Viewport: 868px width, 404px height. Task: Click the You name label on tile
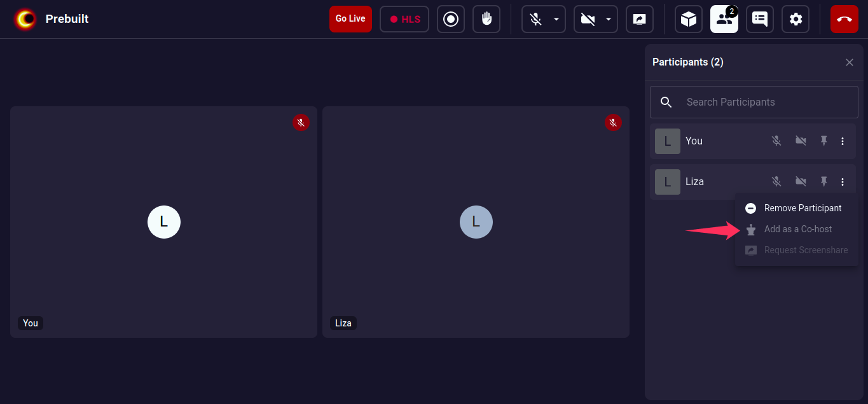[31, 323]
